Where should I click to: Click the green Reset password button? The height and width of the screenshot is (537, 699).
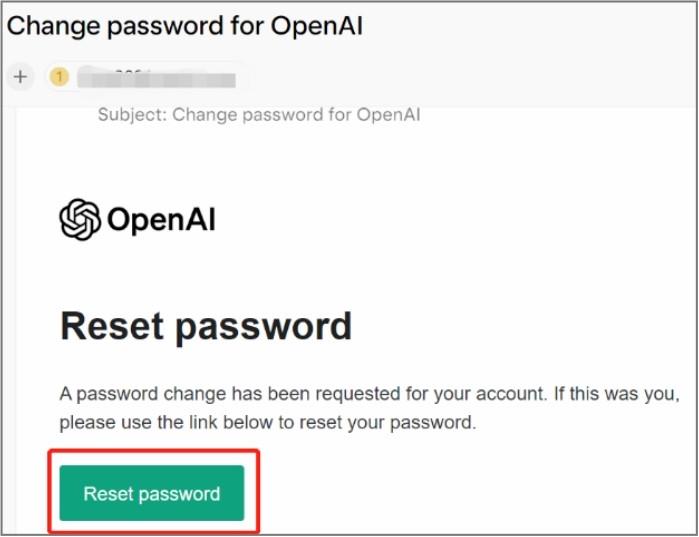(152, 493)
